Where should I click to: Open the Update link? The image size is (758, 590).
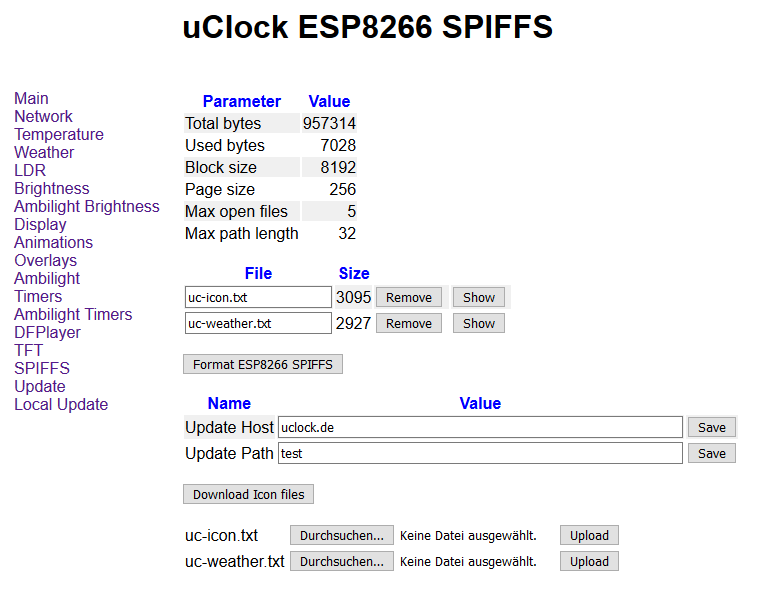[40, 386]
